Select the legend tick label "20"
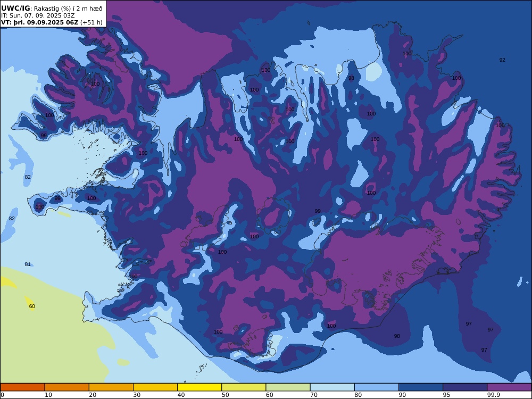 [93, 395]
